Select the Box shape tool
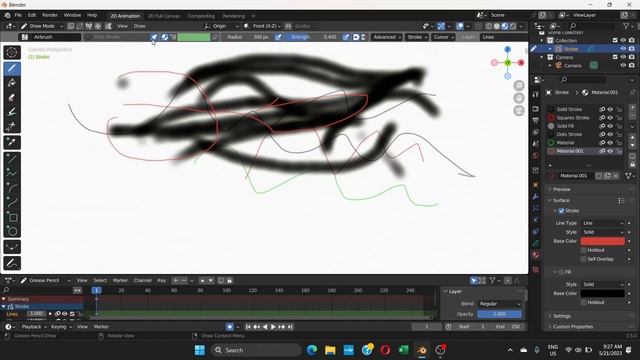 point(12,217)
